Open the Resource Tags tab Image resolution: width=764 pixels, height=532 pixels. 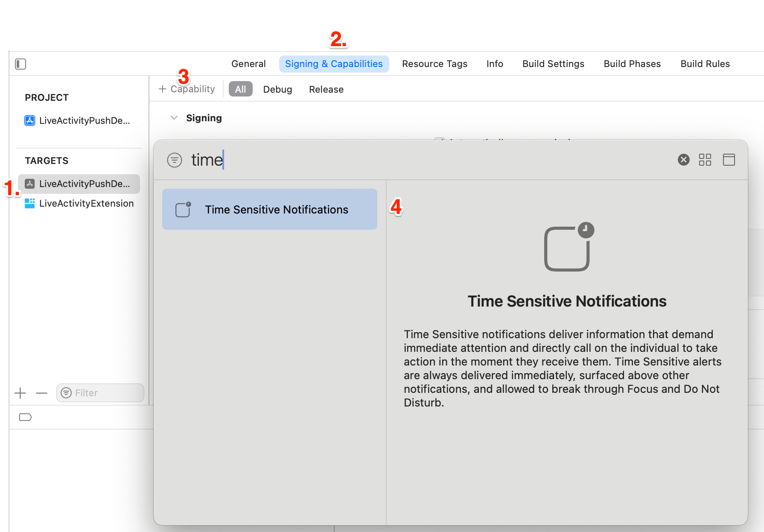click(x=434, y=64)
